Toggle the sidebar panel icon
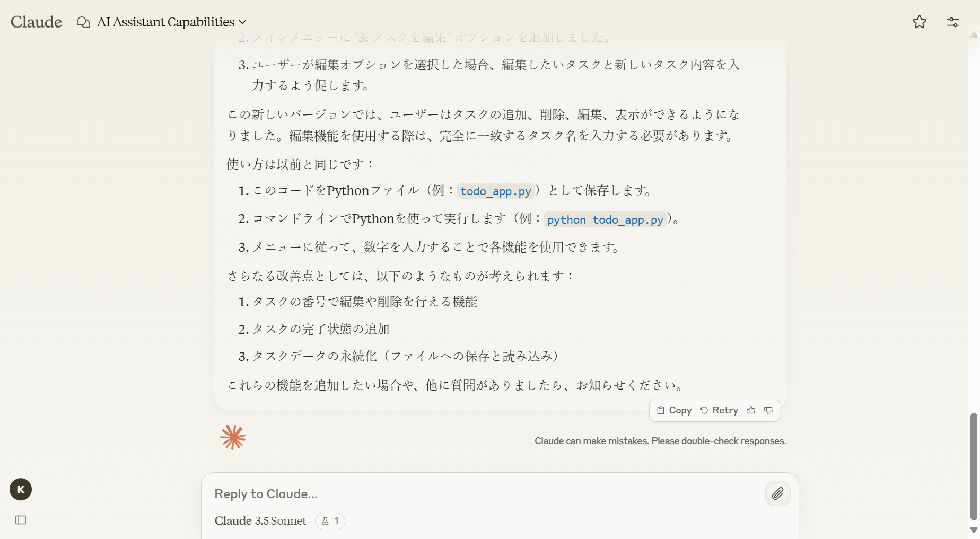Image resolution: width=980 pixels, height=539 pixels. click(x=21, y=520)
